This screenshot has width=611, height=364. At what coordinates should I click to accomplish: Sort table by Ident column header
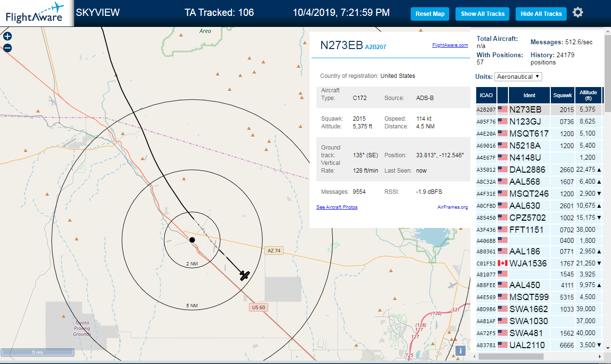click(530, 95)
